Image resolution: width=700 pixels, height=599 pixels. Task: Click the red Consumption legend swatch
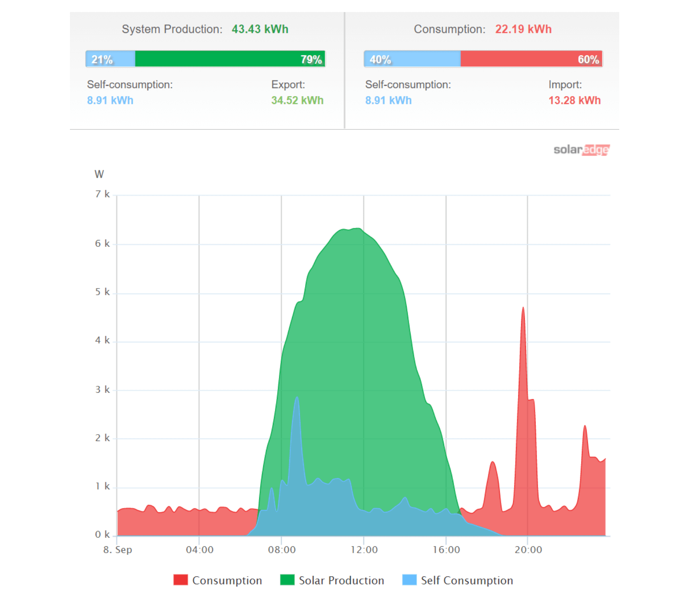(180, 580)
